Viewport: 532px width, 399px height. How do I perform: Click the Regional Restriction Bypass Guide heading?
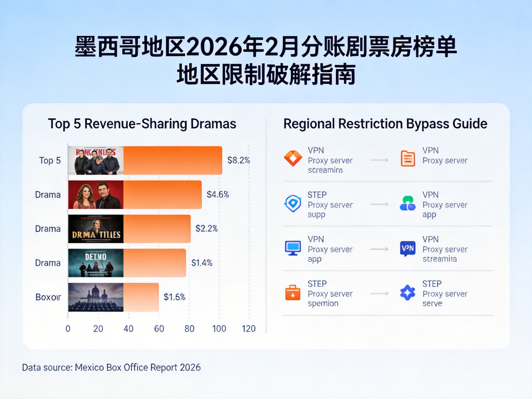(x=385, y=124)
